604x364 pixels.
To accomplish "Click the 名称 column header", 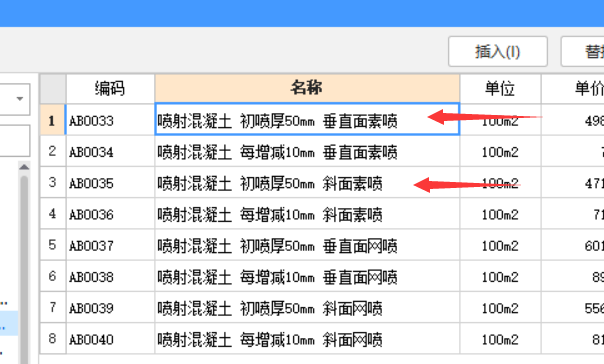I will 307,89.
